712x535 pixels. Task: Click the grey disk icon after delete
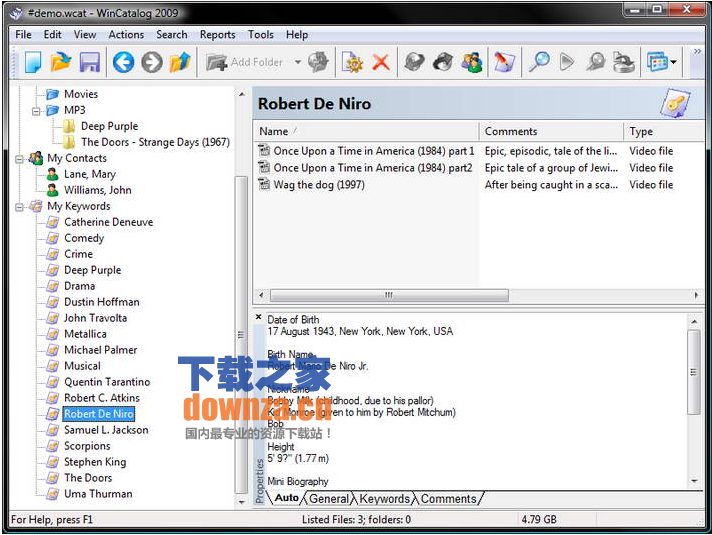414,62
